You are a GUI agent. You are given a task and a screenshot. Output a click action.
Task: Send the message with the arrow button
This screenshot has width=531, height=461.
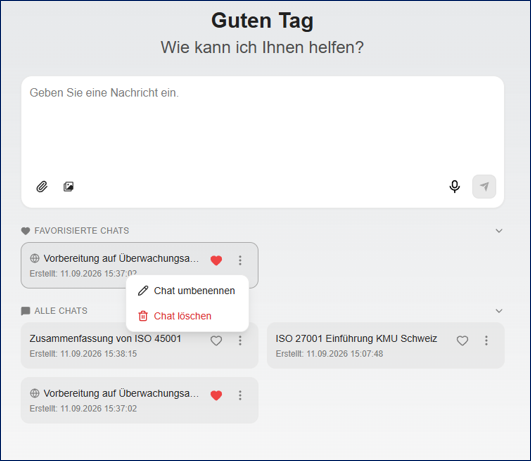click(x=484, y=187)
